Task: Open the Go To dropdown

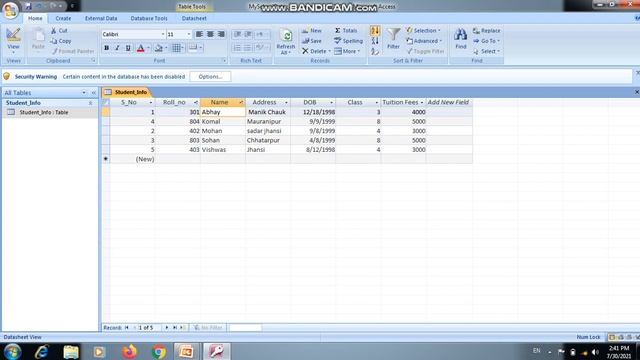Action: (487, 41)
